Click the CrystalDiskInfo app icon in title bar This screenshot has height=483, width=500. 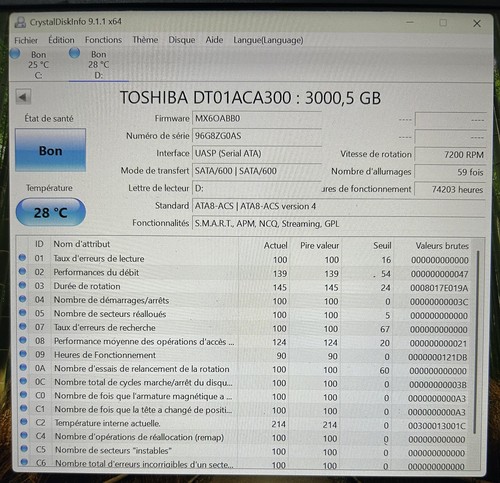tap(21, 22)
